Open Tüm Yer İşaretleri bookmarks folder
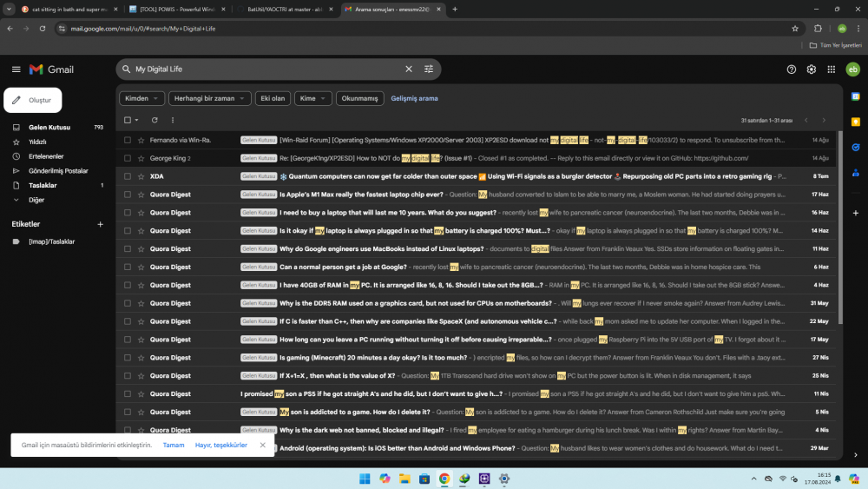 [835, 45]
